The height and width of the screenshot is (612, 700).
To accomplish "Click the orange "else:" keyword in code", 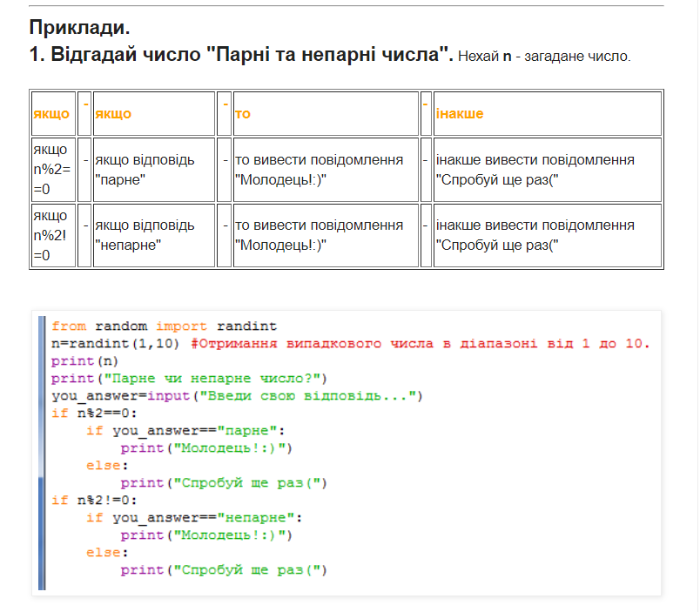I will [x=104, y=466].
